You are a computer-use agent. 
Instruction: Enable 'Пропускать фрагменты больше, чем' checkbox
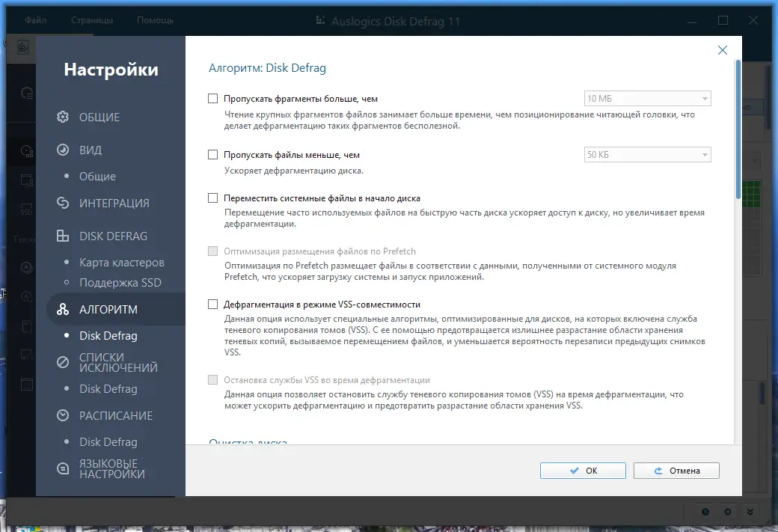(x=213, y=99)
